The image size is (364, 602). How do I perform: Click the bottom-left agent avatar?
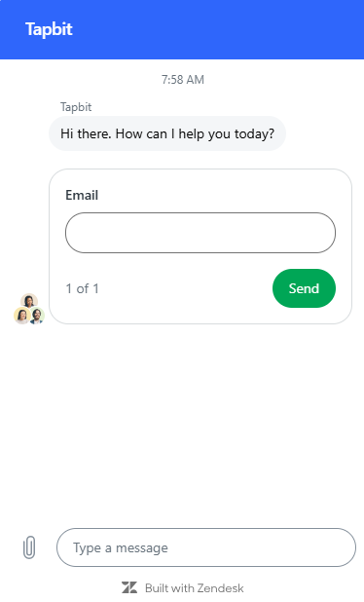coord(21,316)
